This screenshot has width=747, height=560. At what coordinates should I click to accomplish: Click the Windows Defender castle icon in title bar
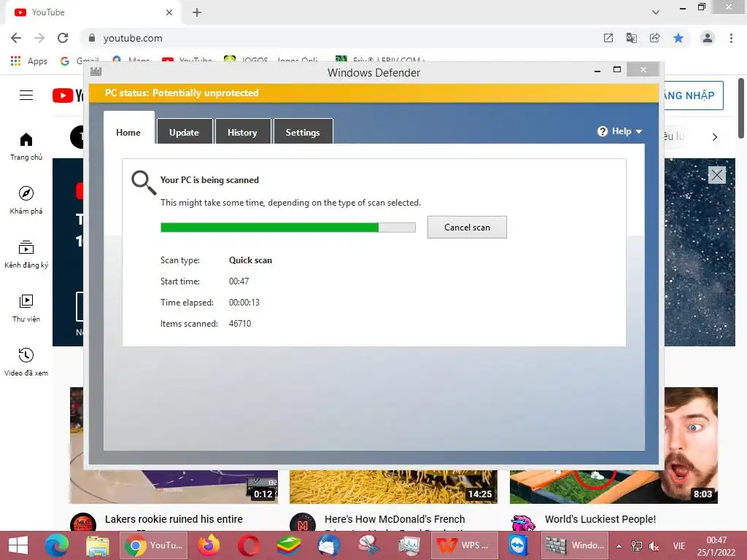(96, 72)
